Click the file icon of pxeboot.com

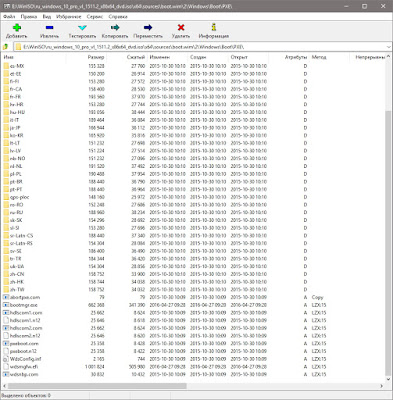[x=6, y=343]
